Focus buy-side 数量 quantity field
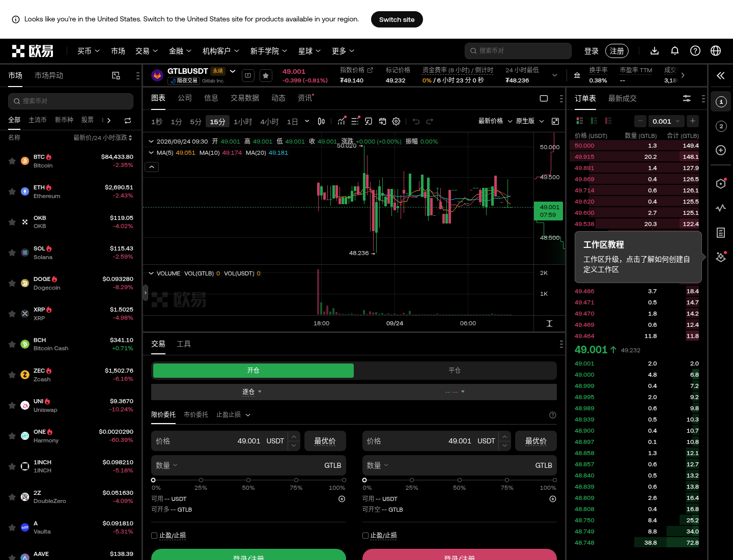This screenshot has width=733, height=560. (x=248, y=465)
